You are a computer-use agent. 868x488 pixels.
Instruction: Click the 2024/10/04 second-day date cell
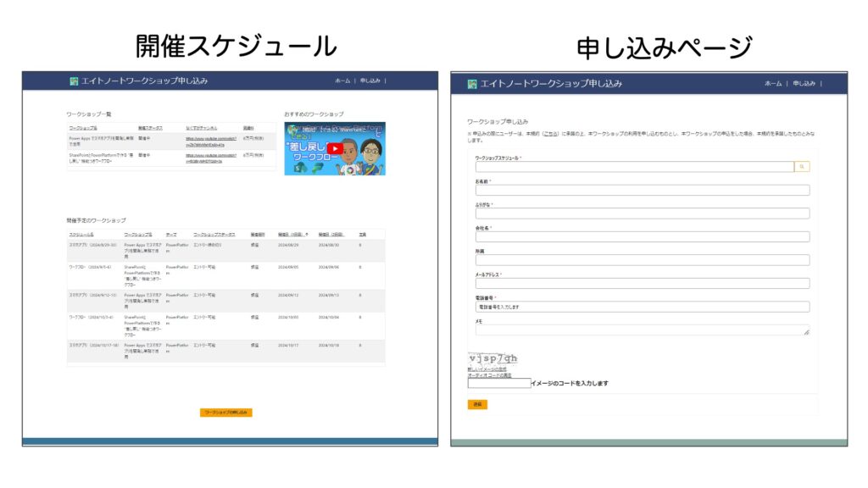(329, 318)
